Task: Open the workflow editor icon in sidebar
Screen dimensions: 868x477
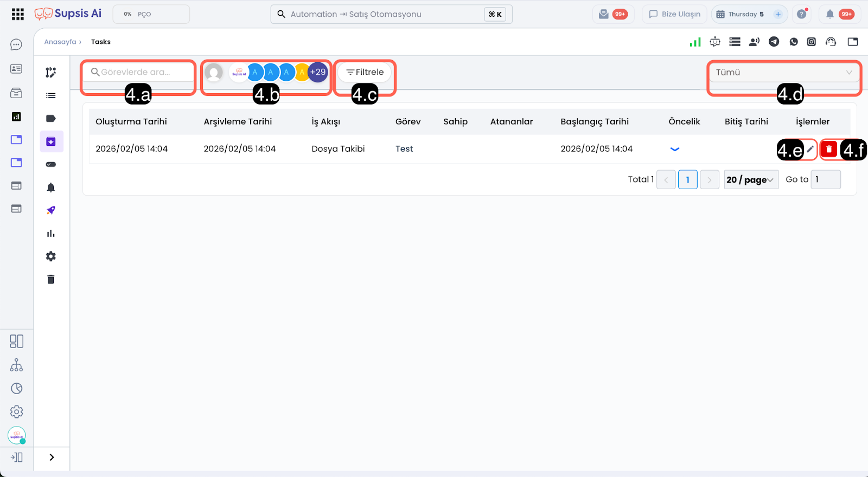Action: click(x=51, y=73)
